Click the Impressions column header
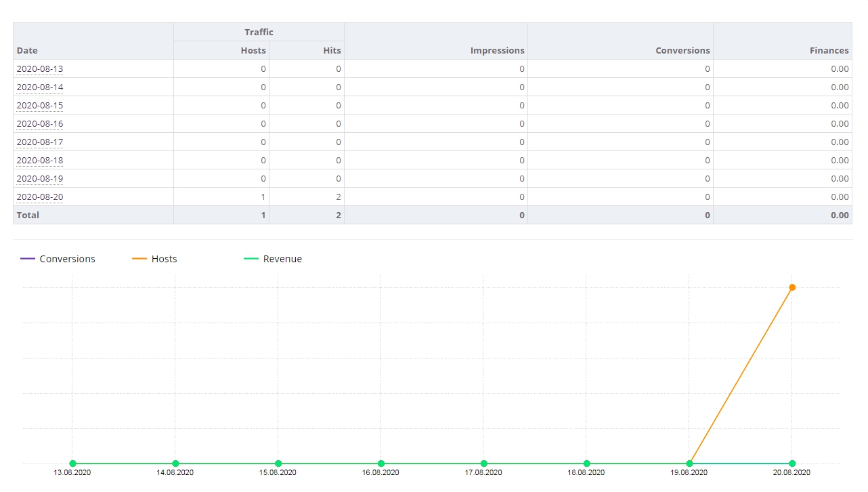Viewport: 868px width, 492px height. click(x=497, y=50)
